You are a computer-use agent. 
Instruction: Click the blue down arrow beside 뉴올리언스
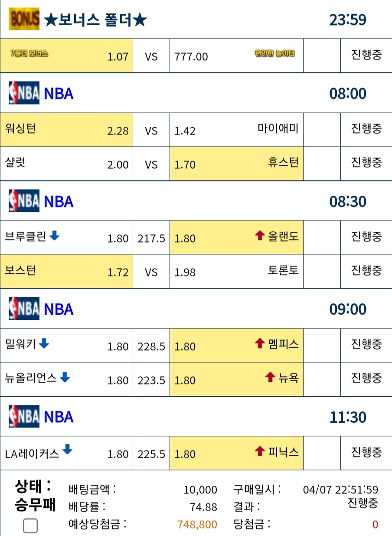pos(65,377)
